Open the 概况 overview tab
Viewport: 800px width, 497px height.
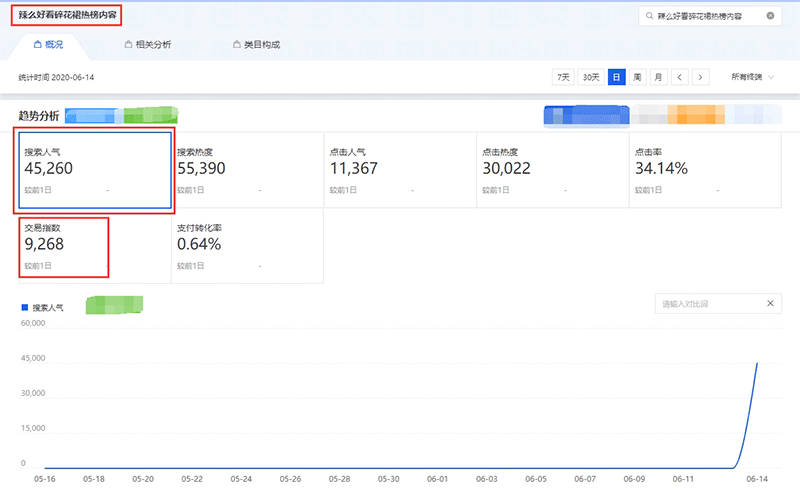pyautogui.click(x=48, y=45)
